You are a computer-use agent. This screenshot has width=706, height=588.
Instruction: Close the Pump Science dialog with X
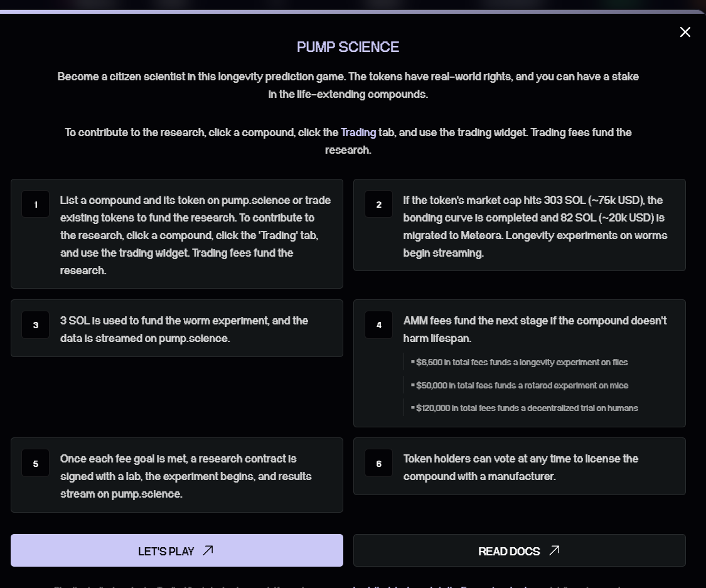pyautogui.click(x=685, y=32)
